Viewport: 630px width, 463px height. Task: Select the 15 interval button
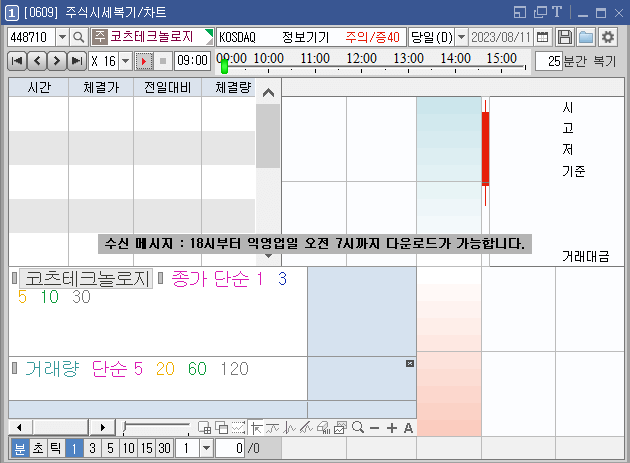[147, 448]
